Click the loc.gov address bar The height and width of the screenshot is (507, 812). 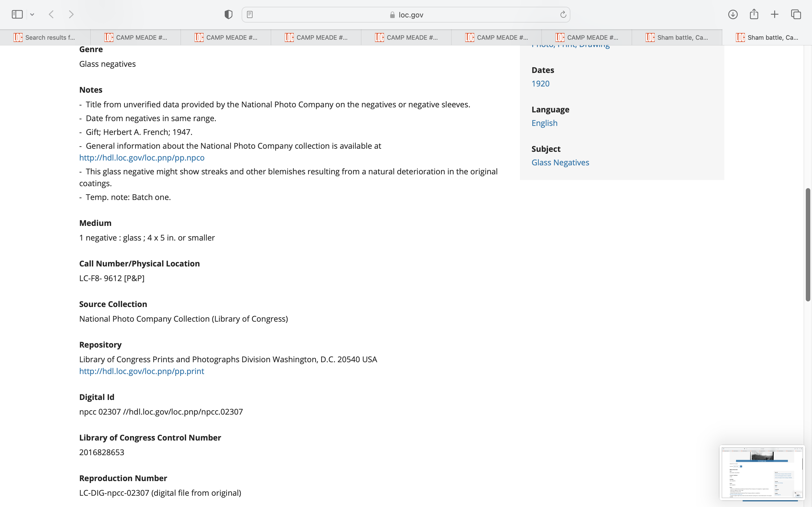tap(406, 15)
